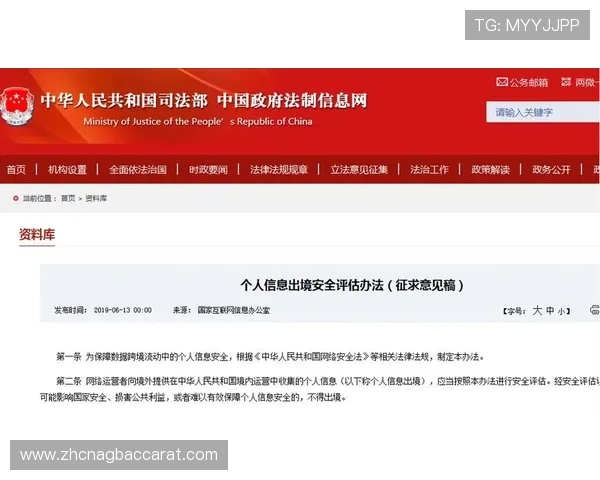Click the 资料库 breadcrumb link

pos(96,198)
